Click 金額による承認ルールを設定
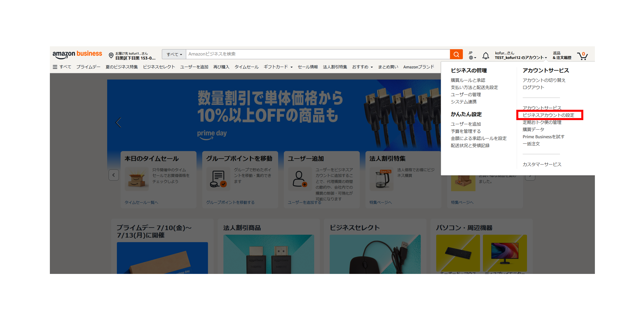644x322 pixels. tap(479, 138)
